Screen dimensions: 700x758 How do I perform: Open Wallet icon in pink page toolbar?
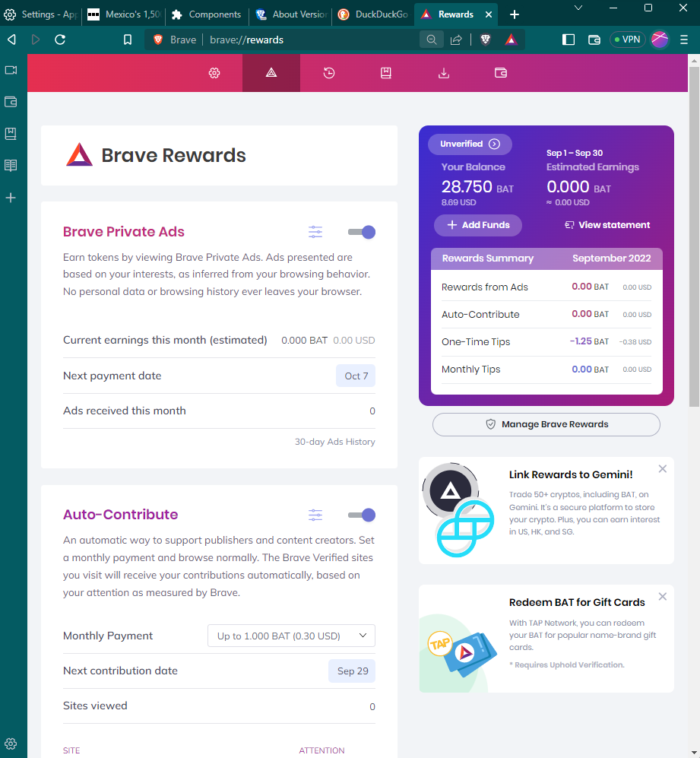[501, 73]
